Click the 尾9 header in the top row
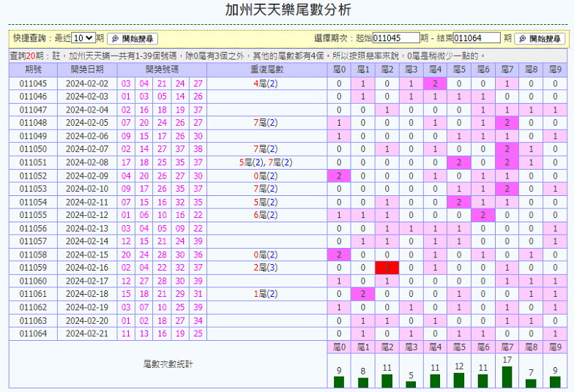The image size is (574, 392). pyautogui.click(x=555, y=69)
